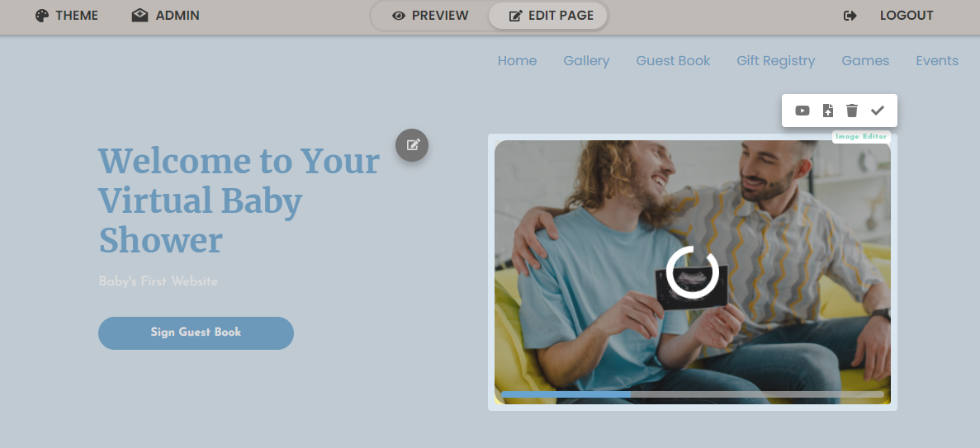Click the YouTube video icon in image toolbar
980x448 pixels.
802,111
